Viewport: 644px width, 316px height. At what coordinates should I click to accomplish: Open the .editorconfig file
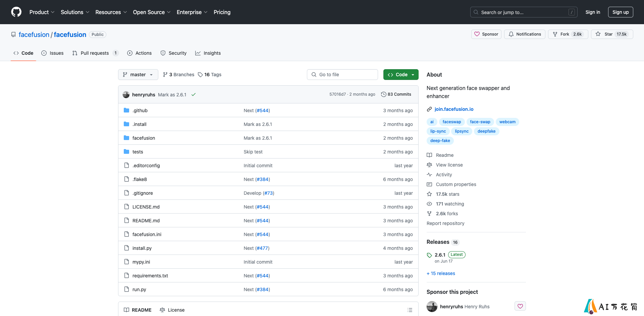tap(146, 166)
